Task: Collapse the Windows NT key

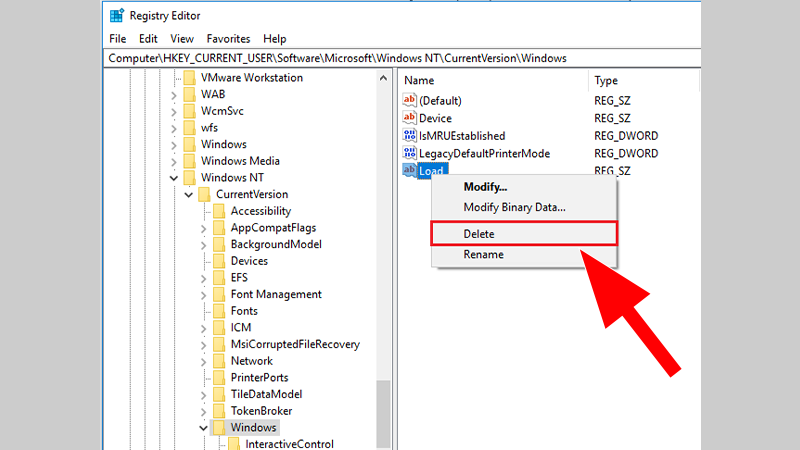Action: point(174,178)
